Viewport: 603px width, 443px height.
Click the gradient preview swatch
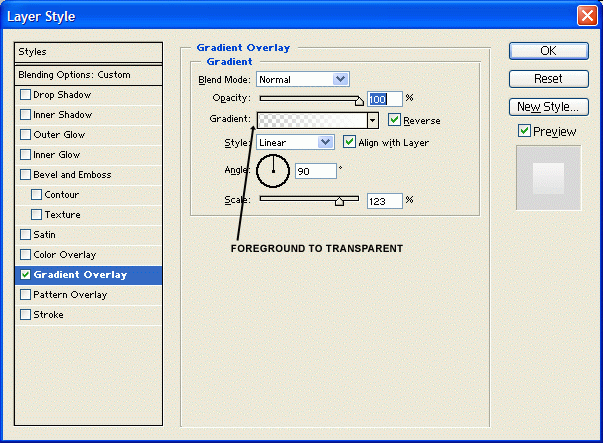(312, 120)
